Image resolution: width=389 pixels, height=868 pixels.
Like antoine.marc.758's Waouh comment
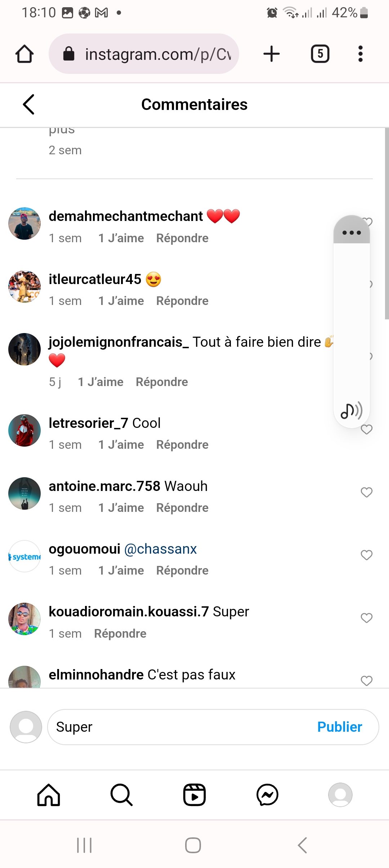click(367, 492)
